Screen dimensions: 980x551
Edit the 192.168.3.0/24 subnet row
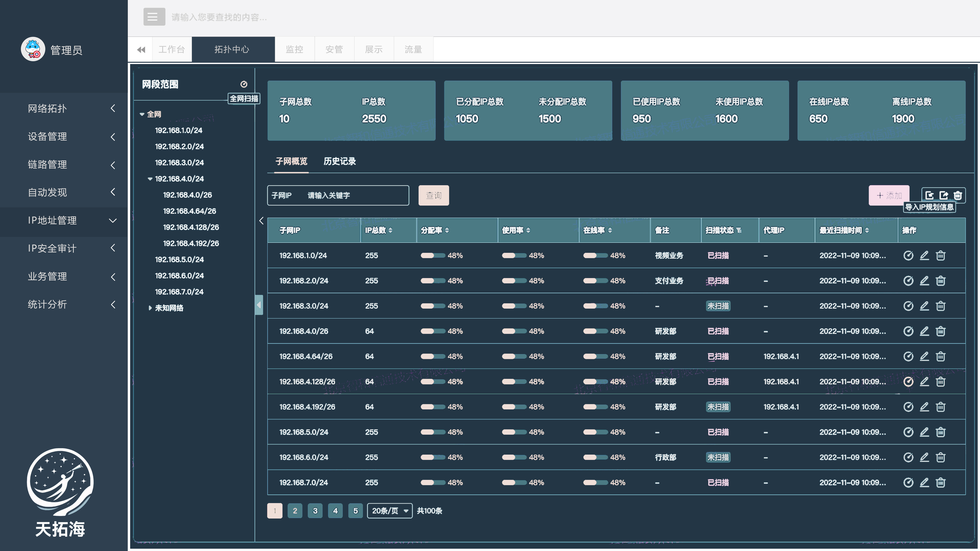point(924,306)
